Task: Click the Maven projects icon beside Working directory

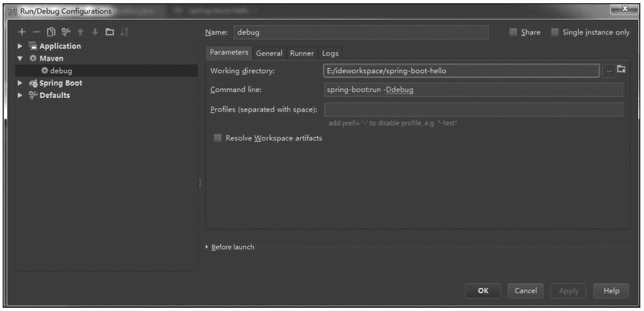Action: point(622,70)
